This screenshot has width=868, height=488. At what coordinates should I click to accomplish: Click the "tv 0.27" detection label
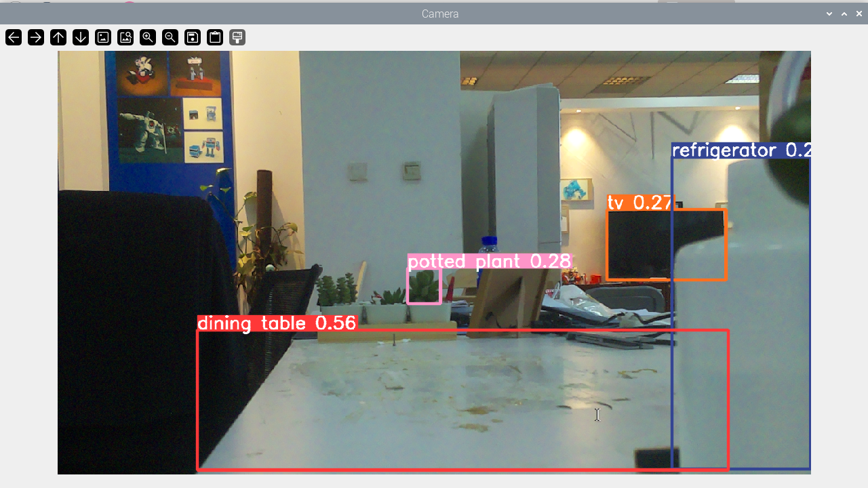(639, 202)
